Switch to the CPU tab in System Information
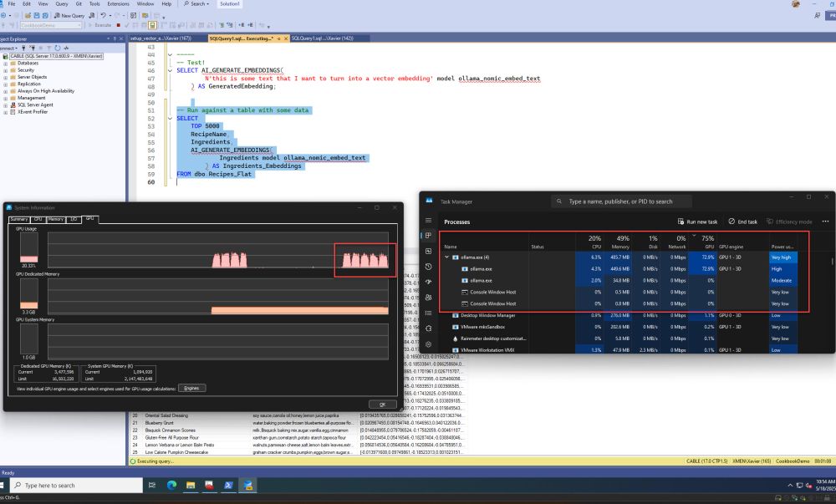836x504 pixels. [x=38, y=219]
